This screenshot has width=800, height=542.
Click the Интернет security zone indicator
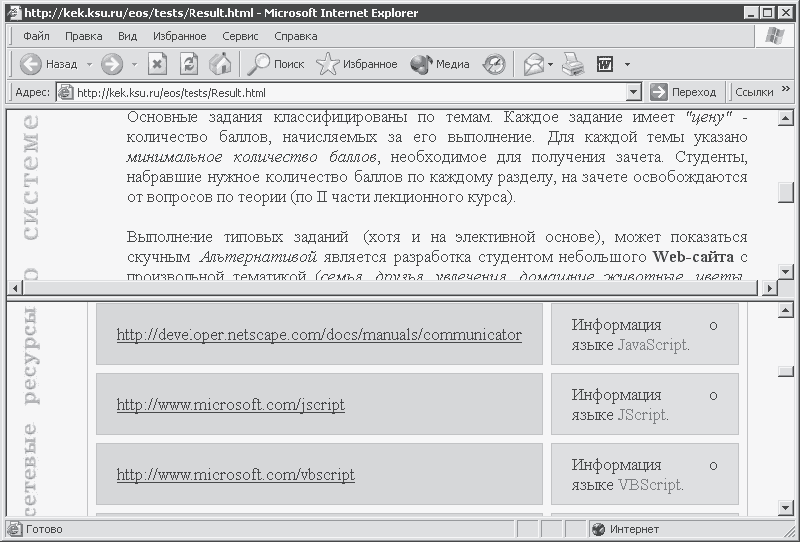coord(627,529)
